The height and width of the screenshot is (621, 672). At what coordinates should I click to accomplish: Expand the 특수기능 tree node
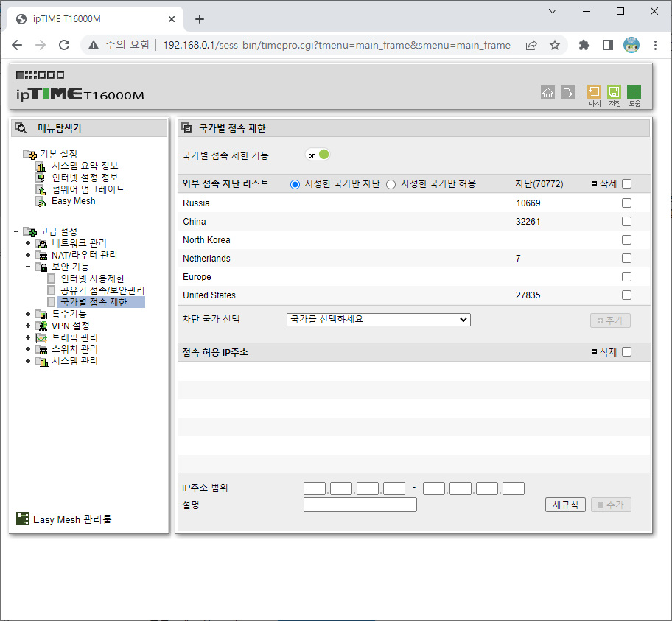click(x=28, y=314)
